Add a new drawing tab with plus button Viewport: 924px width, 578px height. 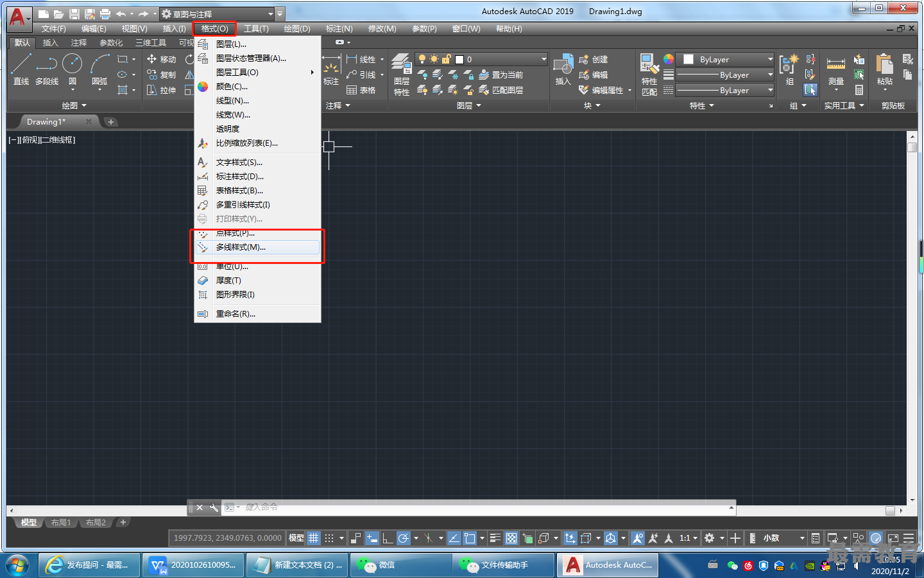pyautogui.click(x=110, y=122)
